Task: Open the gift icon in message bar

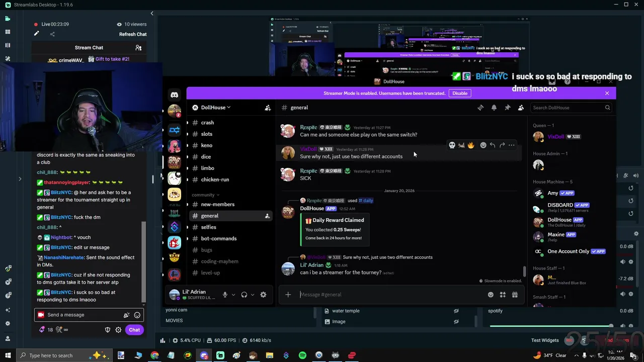Action: click(x=515, y=295)
